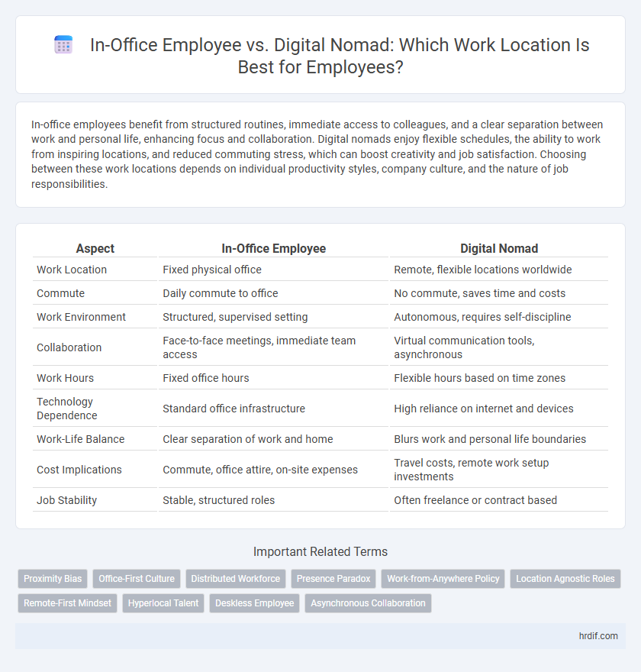Select the Technology Dependence row label
Screen dimensions: 641x672
tap(67, 409)
